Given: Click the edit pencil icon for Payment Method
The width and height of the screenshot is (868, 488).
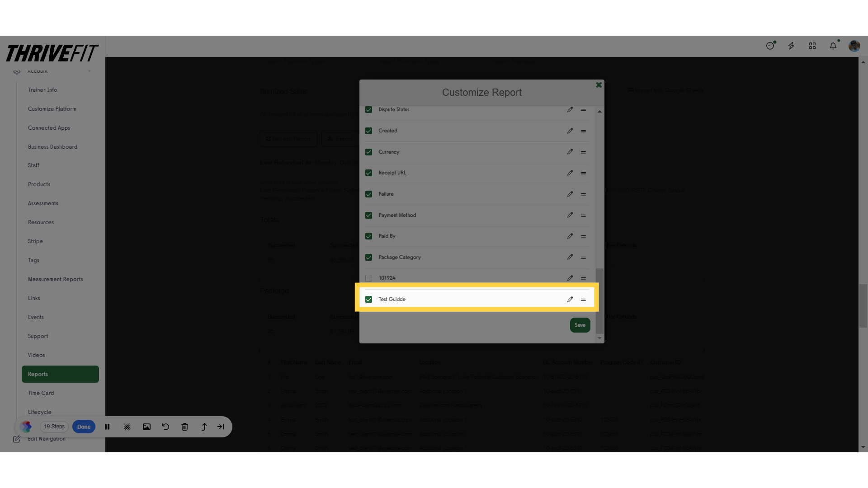Looking at the screenshot, I should click(x=569, y=215).
